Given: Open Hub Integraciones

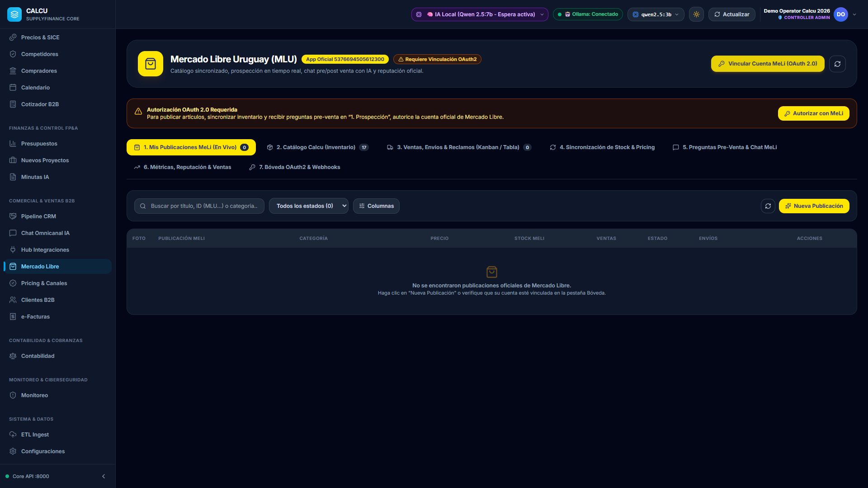Looking at the screenshot, I should [57, 250].
